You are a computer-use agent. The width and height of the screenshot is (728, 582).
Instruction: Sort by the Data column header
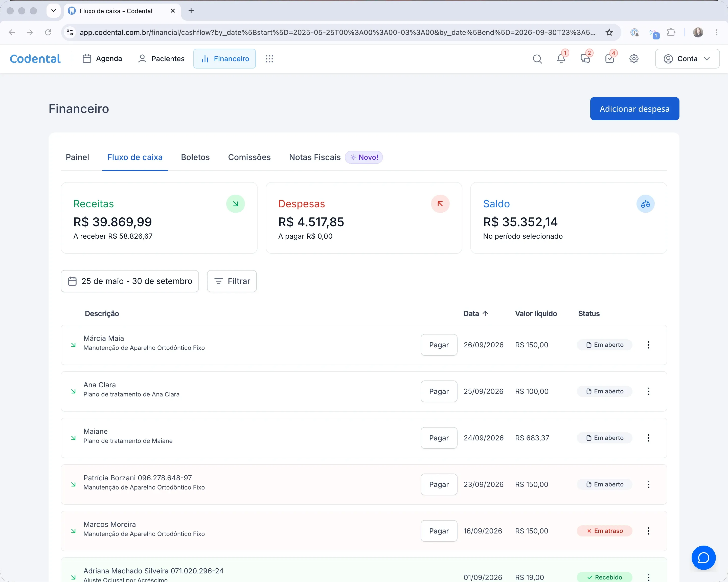pos(475,314)
